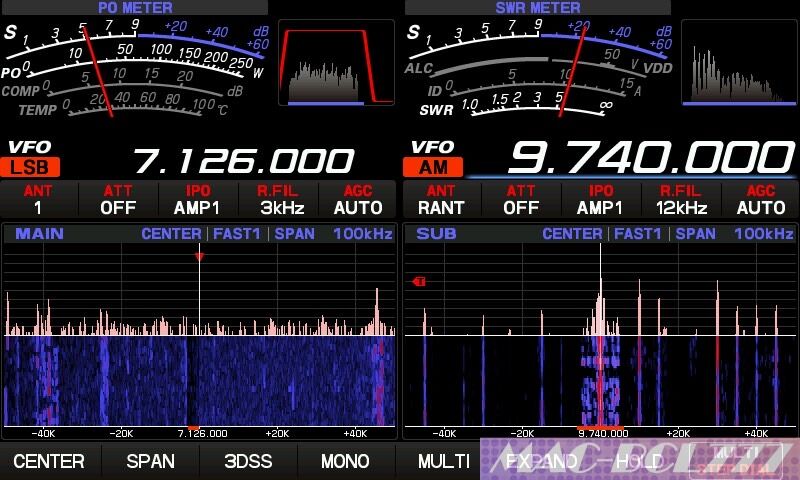The height and width of the screenshot is (480, 800).
Task: Open the sub band R.FIL 12kHz setting
Action: click(x=681, y=199)
